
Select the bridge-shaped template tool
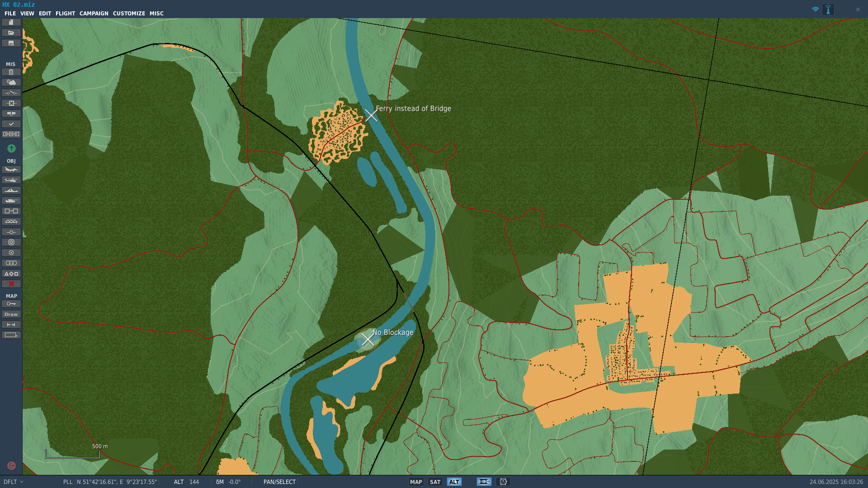[x=11, y=221]
